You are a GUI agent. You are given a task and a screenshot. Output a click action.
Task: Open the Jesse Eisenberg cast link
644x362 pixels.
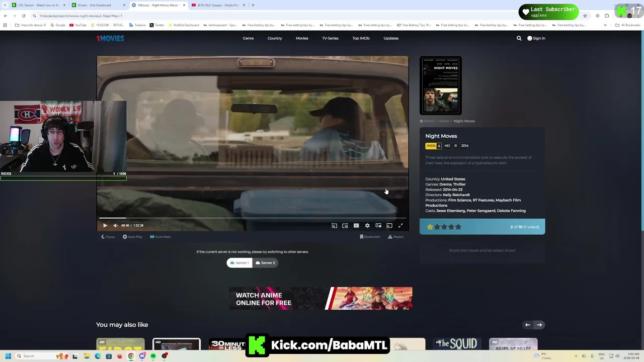pyautogui.click(x=450, y=211)
